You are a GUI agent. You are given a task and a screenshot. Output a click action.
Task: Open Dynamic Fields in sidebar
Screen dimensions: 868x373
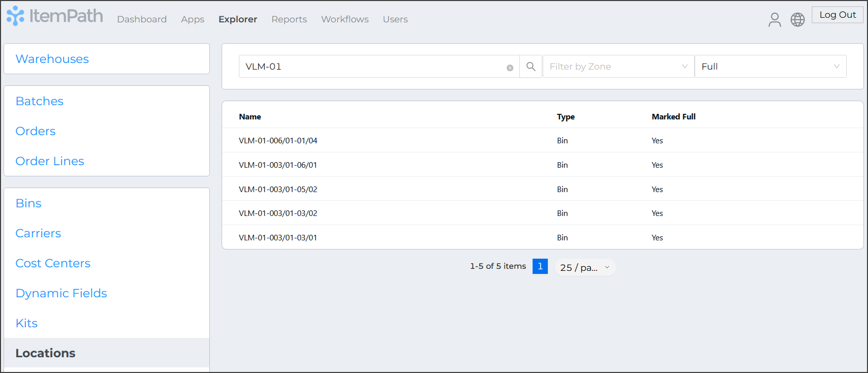click(x=61, y=293)
